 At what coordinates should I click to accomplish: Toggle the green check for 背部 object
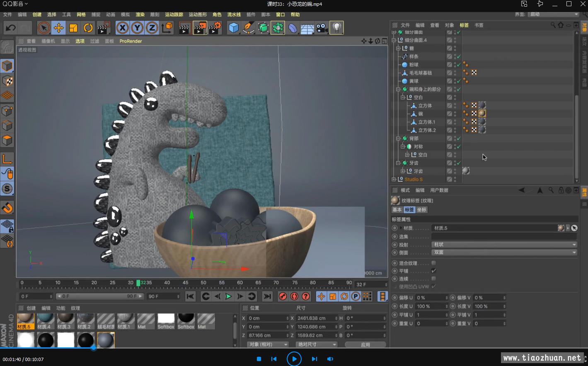pyautogui.click(x=459, y=138)
